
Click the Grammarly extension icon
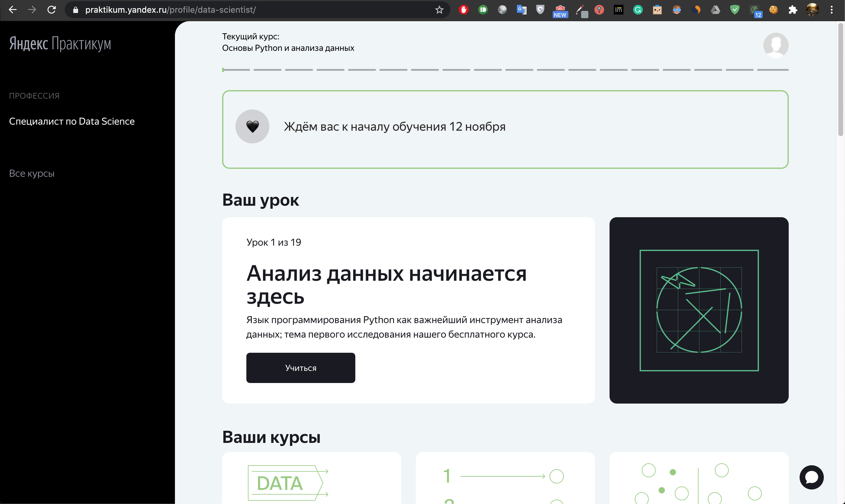[638, 10]
